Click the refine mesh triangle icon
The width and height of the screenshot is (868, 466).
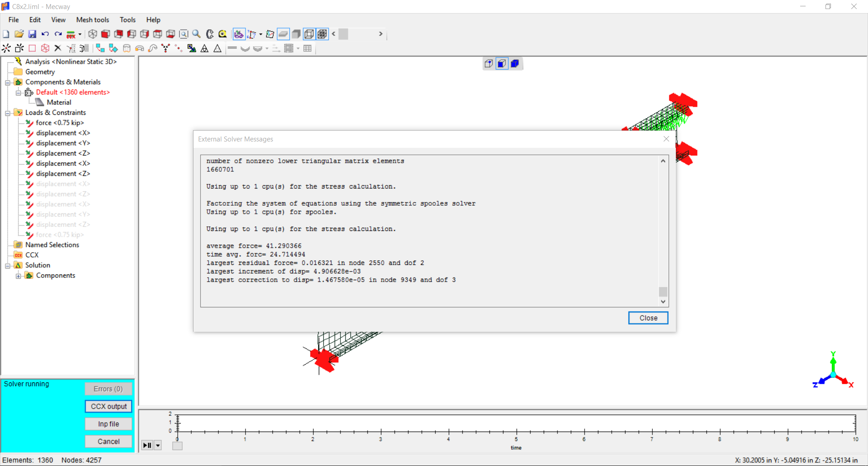(205, 48)
